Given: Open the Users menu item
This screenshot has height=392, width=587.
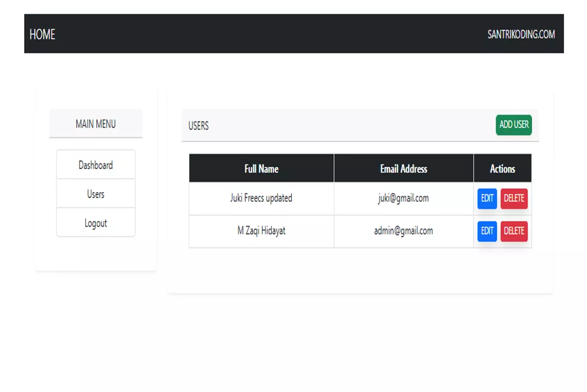Looking at the screenshot, I should 96,194.
